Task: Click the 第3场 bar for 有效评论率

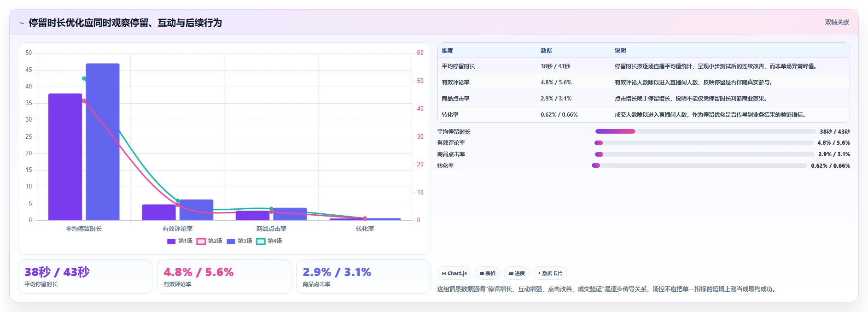Action: [x=196, y=210]
